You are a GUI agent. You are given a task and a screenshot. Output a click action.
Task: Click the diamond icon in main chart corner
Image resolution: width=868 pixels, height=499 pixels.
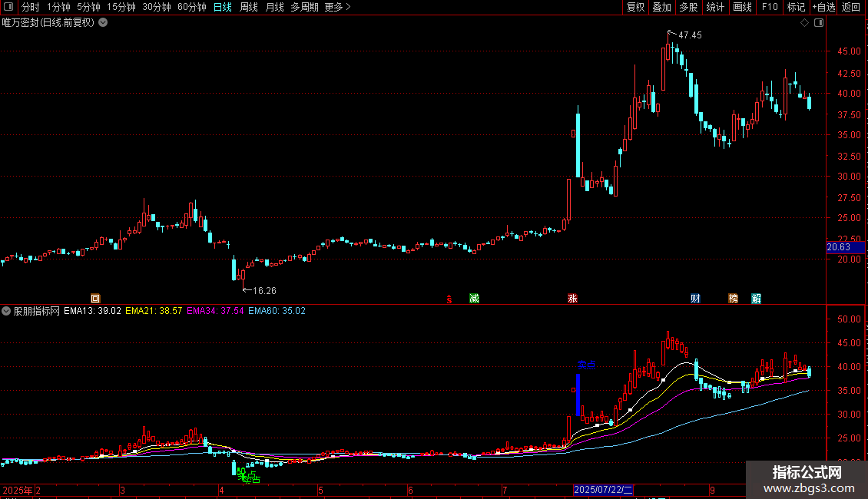click(x=805, y=23)
